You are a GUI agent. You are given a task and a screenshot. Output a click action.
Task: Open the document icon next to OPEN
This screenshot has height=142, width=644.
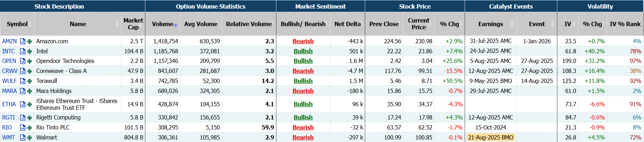click(23, 61)
